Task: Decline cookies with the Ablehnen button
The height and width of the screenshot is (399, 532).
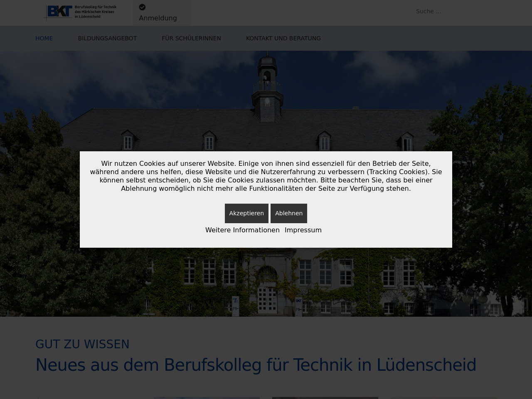Action: 288,213
